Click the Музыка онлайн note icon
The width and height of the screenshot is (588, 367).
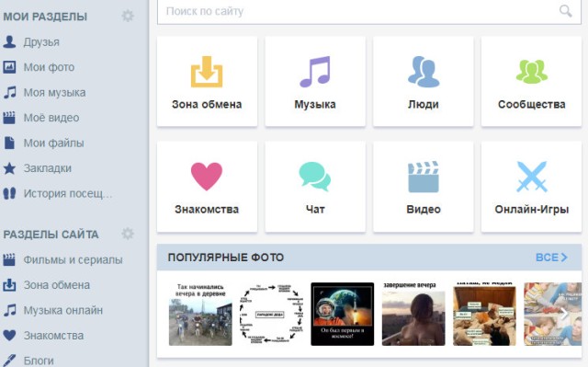(x=10, y=310)
